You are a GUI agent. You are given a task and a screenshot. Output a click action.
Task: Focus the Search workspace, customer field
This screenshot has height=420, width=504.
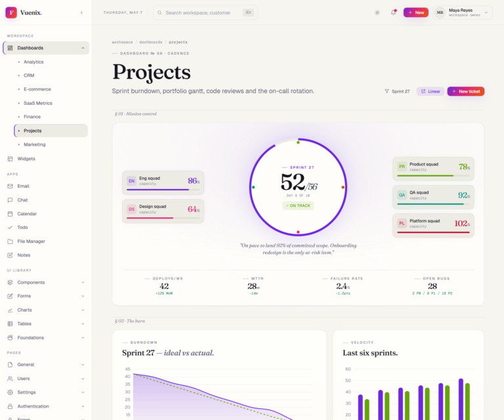click(205, 12)
